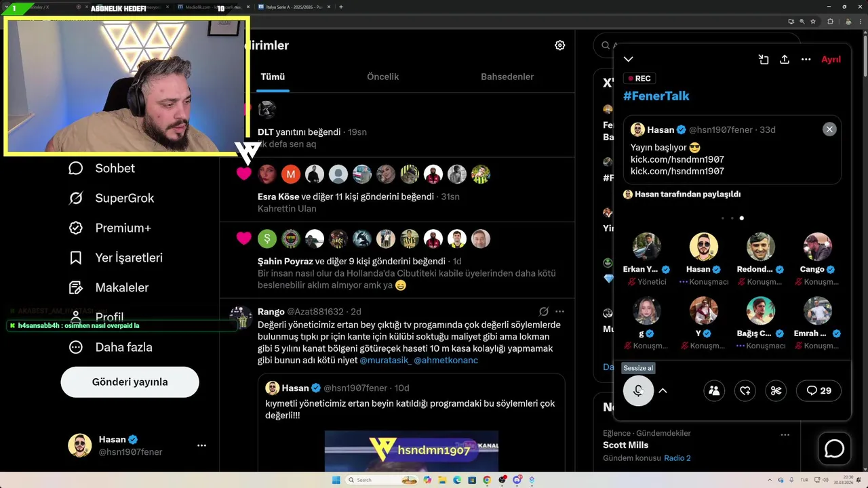The width and height of the screenshot is (868, 488).
Task: Select Erkan Y. host avatar in space
Action: [x=647, y=247]
